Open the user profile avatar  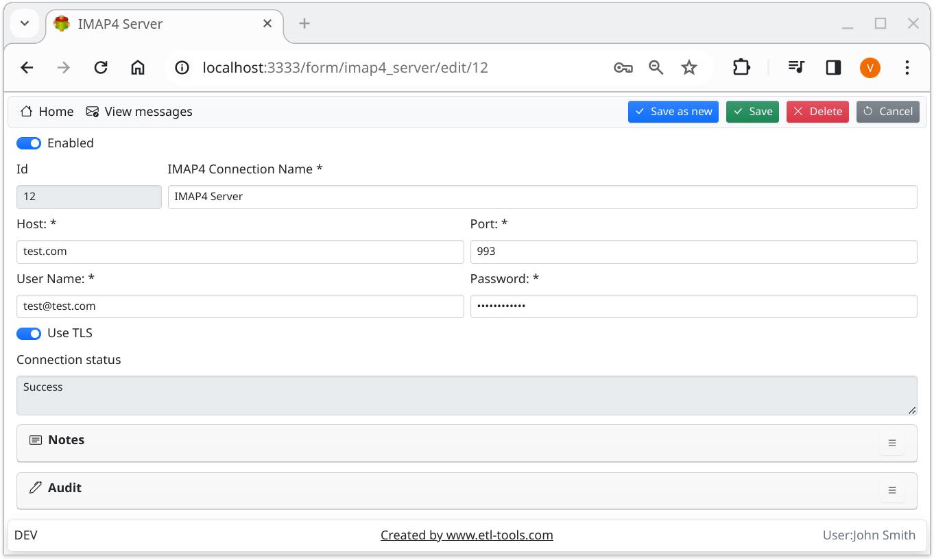[870, 67]
